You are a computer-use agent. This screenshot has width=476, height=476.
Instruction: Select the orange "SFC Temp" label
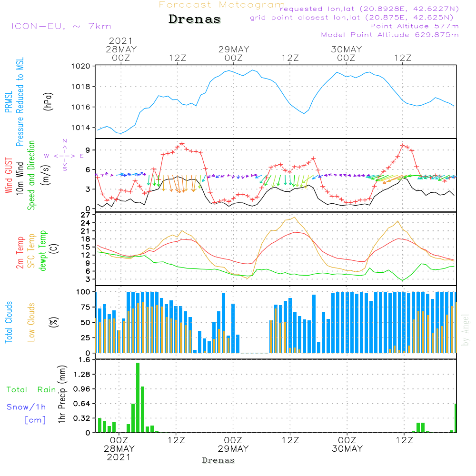pos(31,251)
